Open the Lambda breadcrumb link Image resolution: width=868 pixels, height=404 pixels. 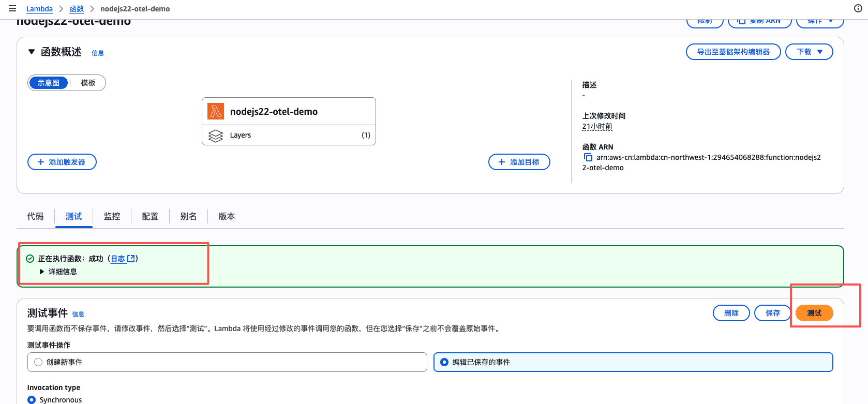(39, 9)
